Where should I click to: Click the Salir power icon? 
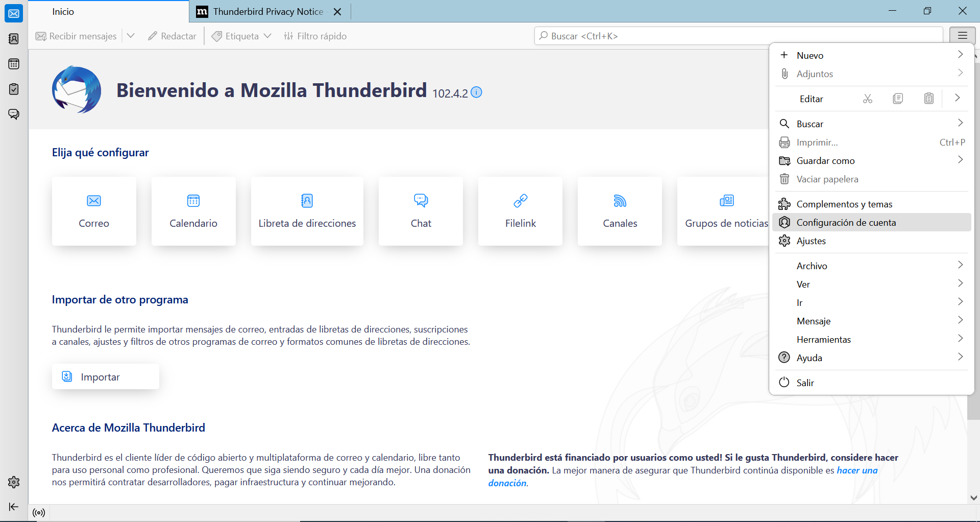784,382
